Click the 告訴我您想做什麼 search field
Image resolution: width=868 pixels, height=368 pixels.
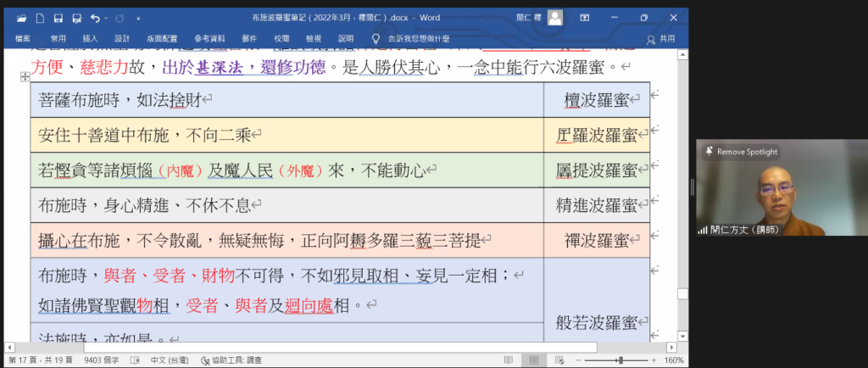pos(420,38)
